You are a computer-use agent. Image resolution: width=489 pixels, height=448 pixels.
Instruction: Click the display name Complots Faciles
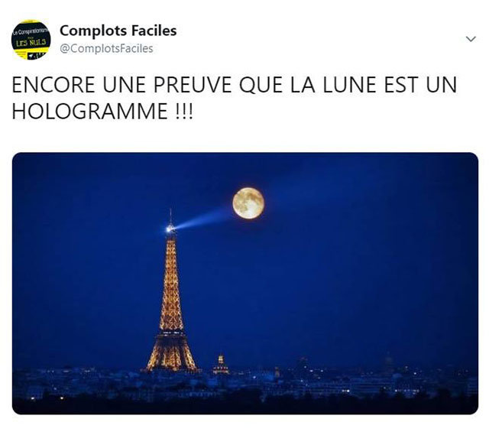click(118, 31)
